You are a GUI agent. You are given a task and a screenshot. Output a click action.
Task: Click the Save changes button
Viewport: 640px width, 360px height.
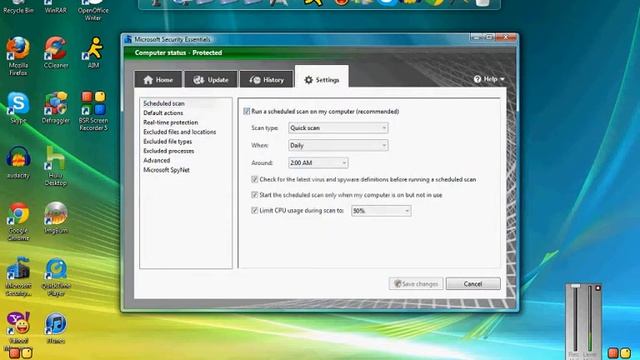(x=416, y=284)
